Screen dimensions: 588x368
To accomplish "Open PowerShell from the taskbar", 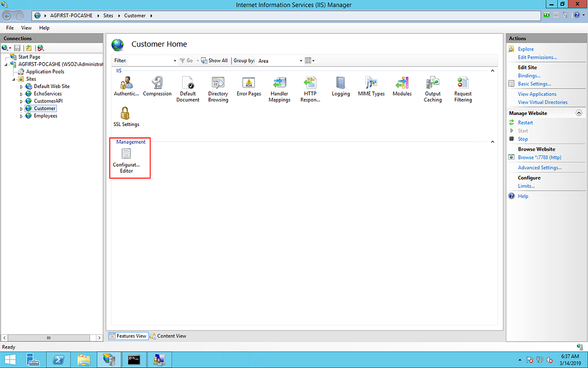I will coord(58,360).
